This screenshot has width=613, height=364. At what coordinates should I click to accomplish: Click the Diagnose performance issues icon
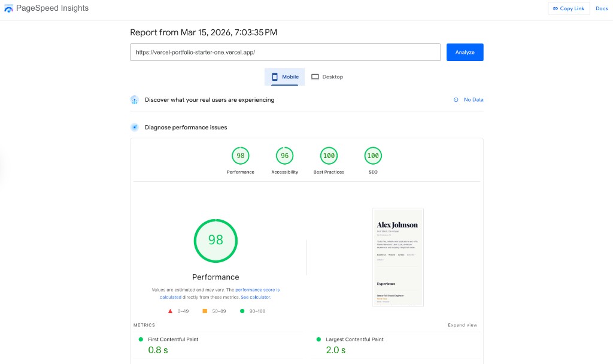pos(135,128)
